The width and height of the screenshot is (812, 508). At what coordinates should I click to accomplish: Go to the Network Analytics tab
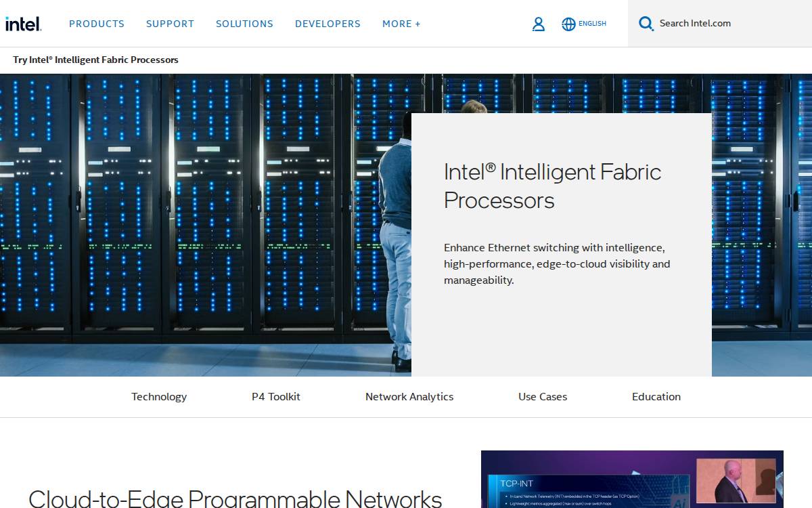tap(409, 397)
